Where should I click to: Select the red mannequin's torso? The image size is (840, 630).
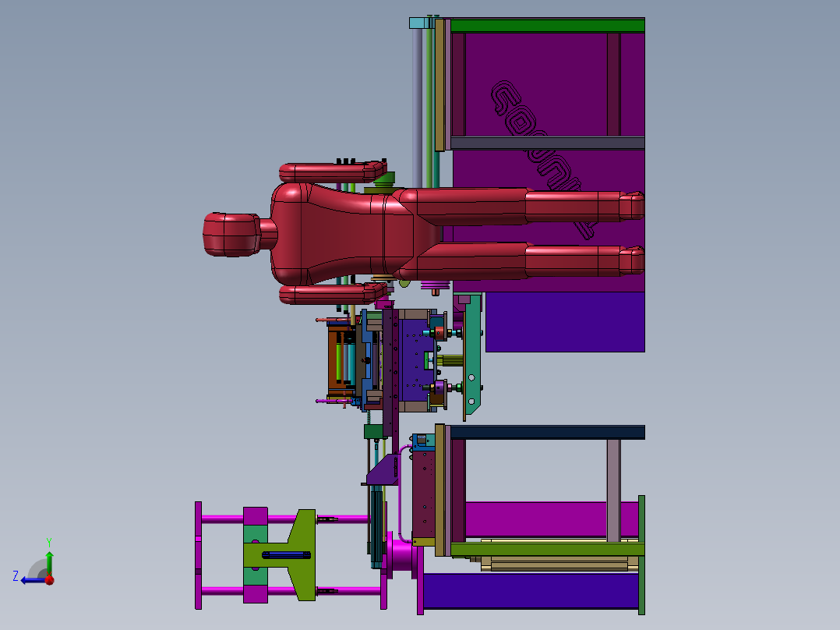[343, 234]
